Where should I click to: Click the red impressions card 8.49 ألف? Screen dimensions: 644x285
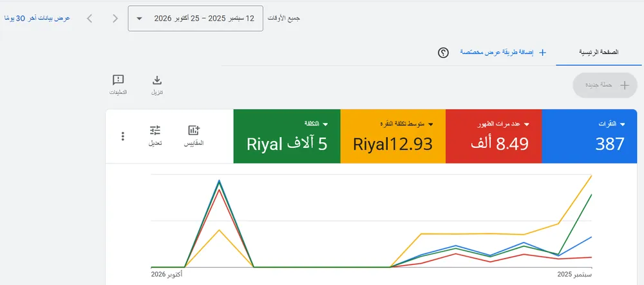500,144
